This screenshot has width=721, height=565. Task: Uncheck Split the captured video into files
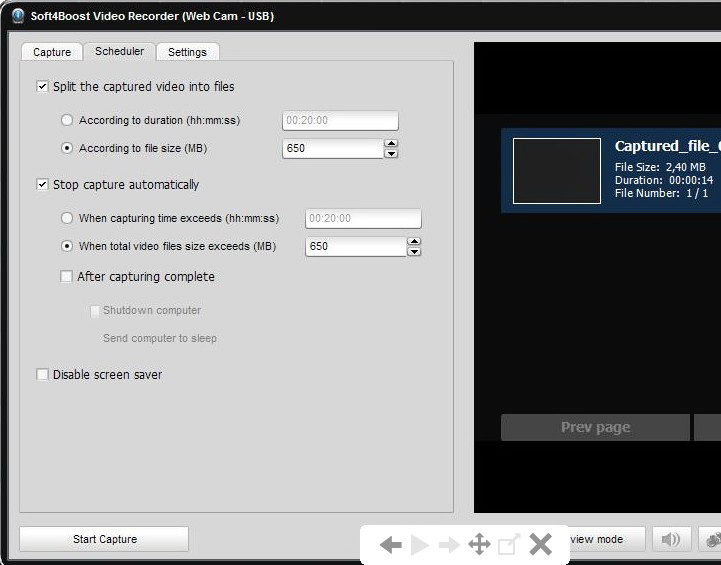point(42,86)
